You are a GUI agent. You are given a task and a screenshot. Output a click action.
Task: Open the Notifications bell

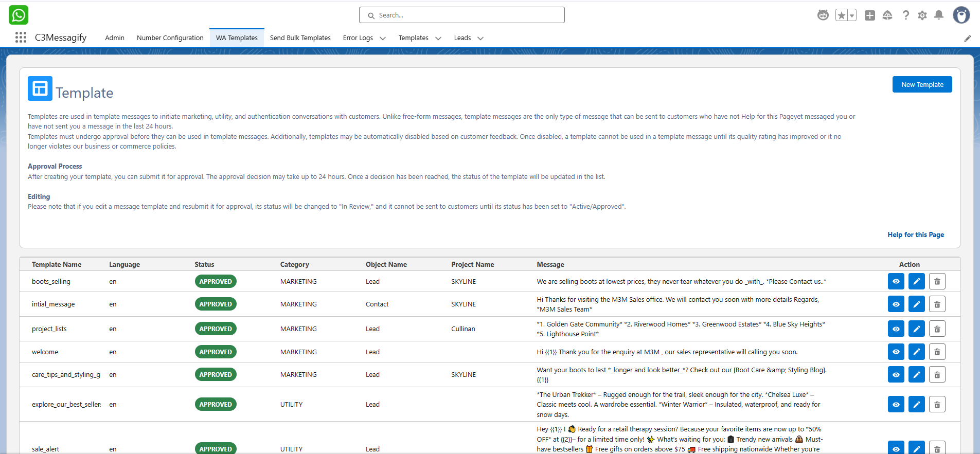pos(939,15)
